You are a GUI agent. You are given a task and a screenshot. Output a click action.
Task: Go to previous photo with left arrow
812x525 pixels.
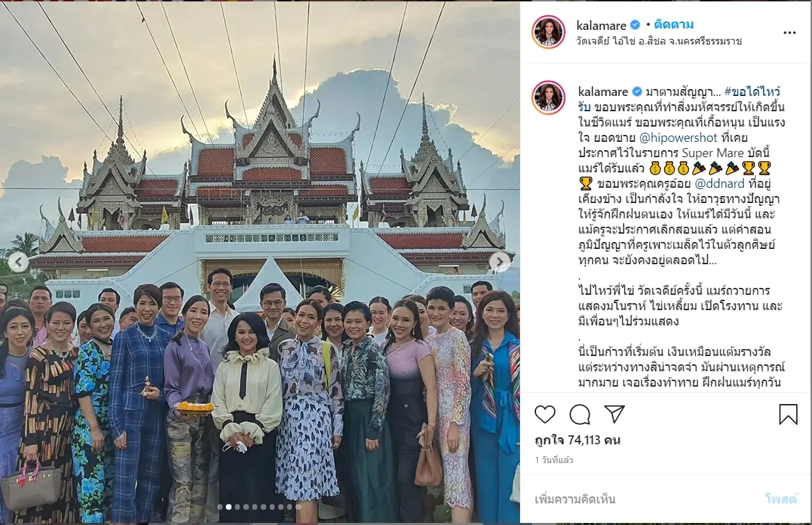point(18,262)
